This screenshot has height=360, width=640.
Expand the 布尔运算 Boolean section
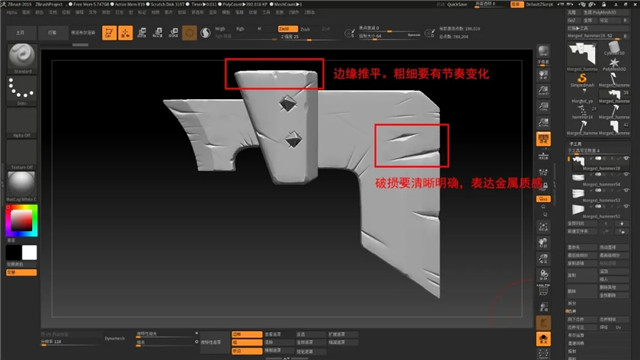tap(576, 335)
